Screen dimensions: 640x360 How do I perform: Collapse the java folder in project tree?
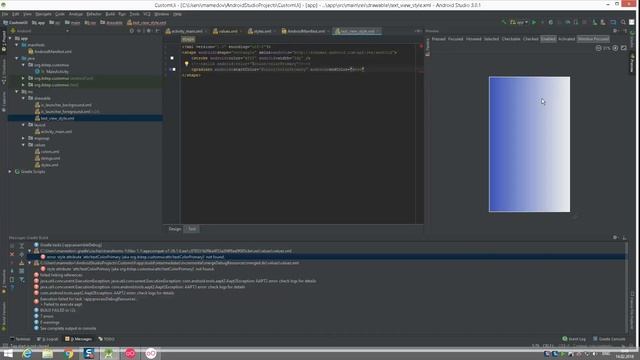[x=17, y=58]
